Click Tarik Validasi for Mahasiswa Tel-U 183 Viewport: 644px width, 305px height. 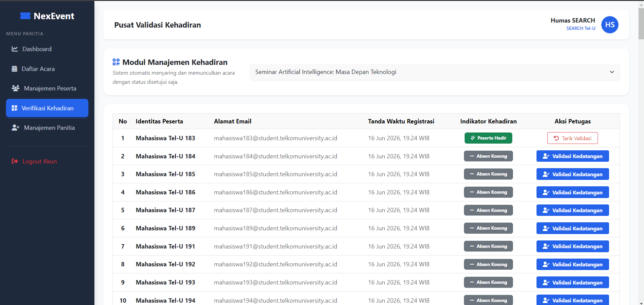coord(572,138)
